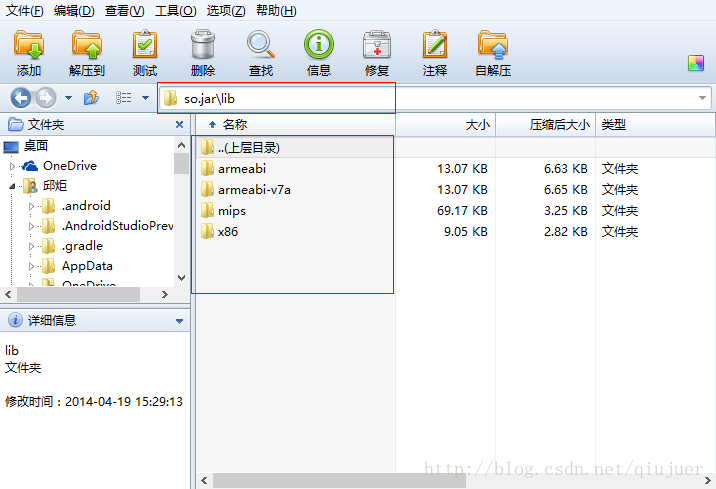Screen dimensions: 716x489
Task: Click file list horizontal scrollbar thumb
Action: pos(339,480)
